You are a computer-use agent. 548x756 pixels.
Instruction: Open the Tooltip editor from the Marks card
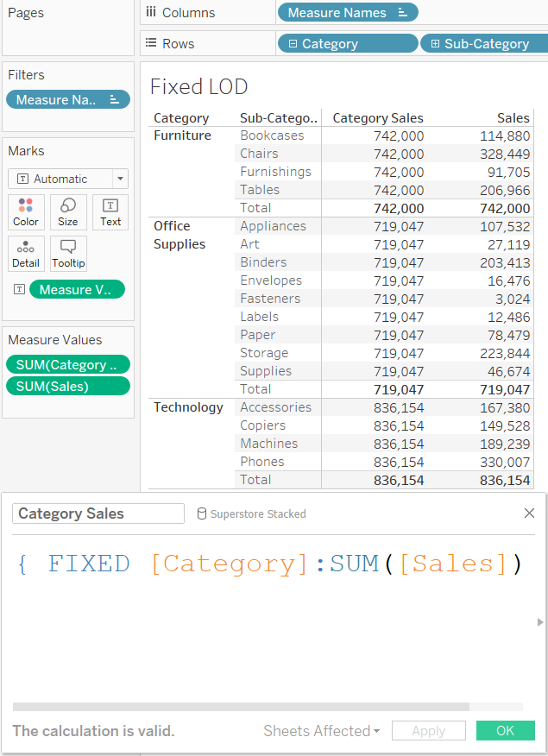click(x=67, y=253)
